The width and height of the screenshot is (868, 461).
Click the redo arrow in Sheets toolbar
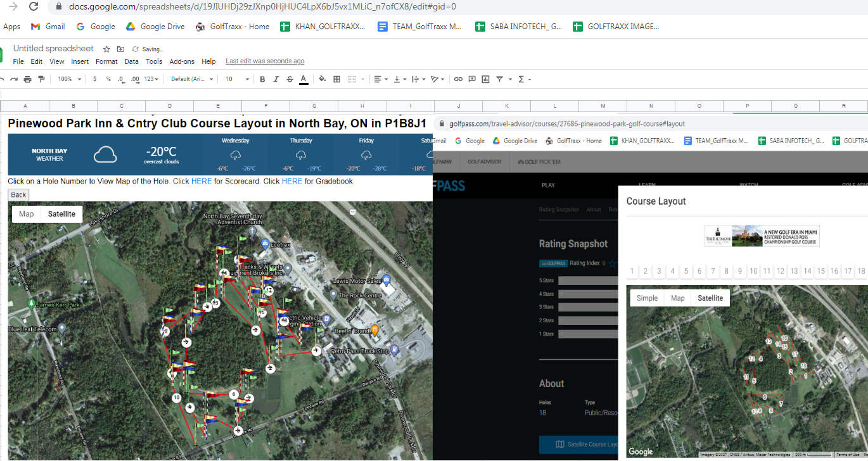pos(14,79)
